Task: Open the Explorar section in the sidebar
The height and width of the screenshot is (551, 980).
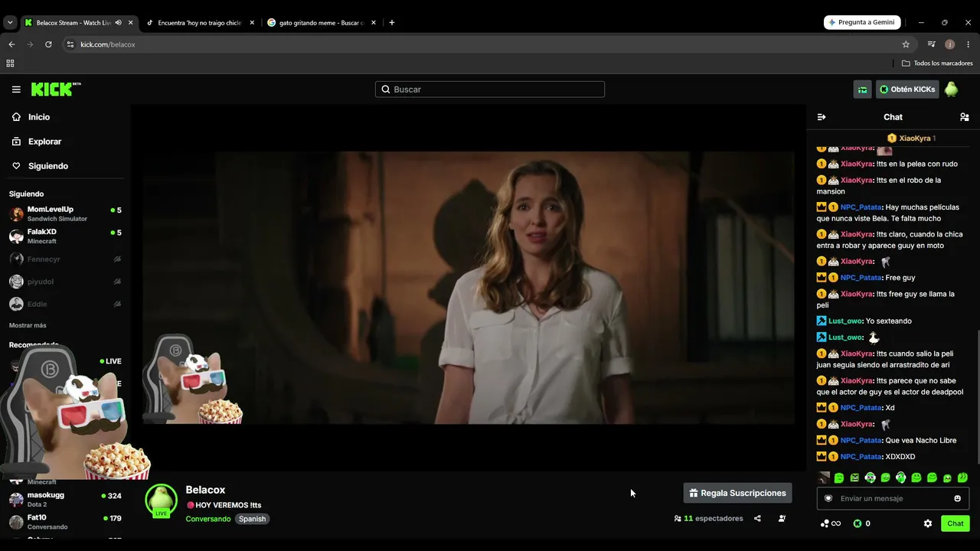Action: click(37, 142)
